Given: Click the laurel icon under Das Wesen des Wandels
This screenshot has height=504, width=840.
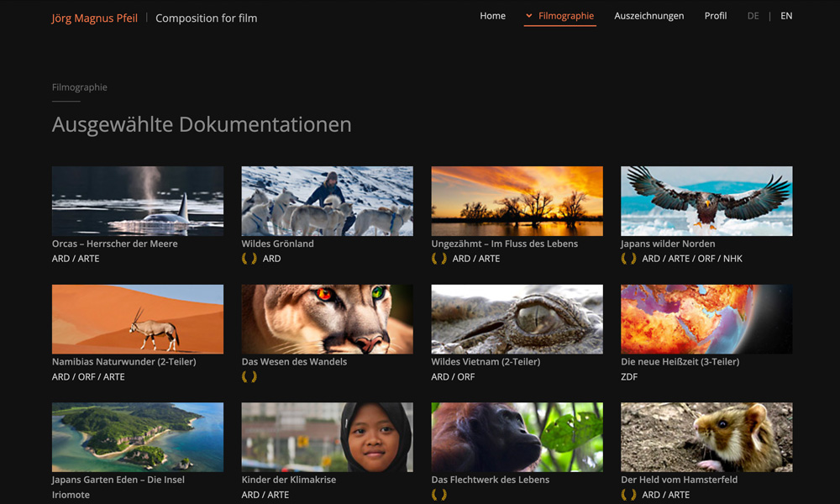Looking at the screenshot, I should pos(249,376).
